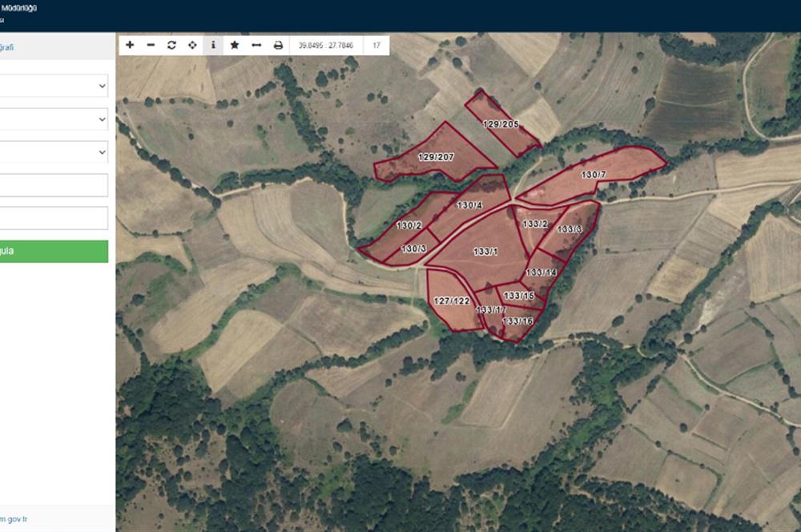Focus the second text input field
Viewport: 801px width, 532px height.
(x=53, y=218)
